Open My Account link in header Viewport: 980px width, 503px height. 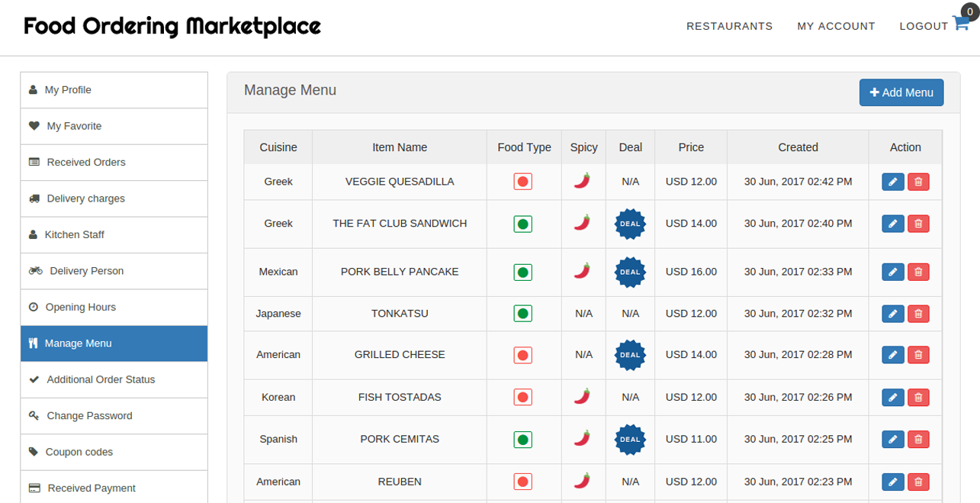[x=836, y=26]
